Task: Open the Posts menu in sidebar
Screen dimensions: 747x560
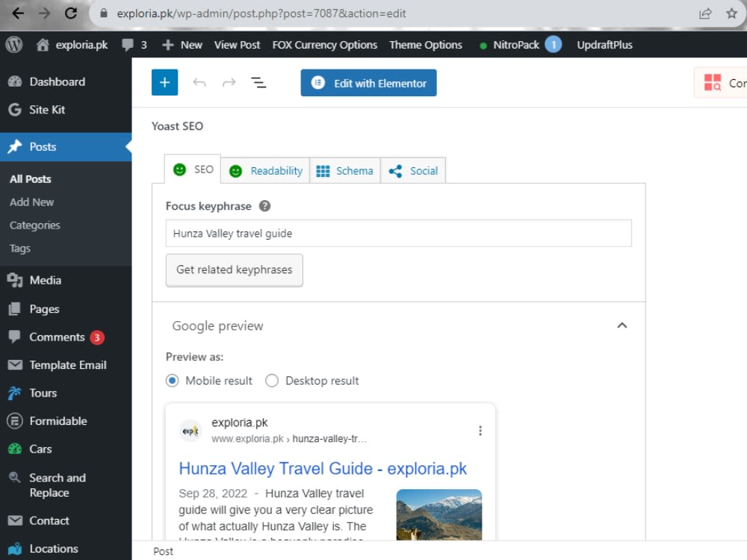Action: click(66, 146)
